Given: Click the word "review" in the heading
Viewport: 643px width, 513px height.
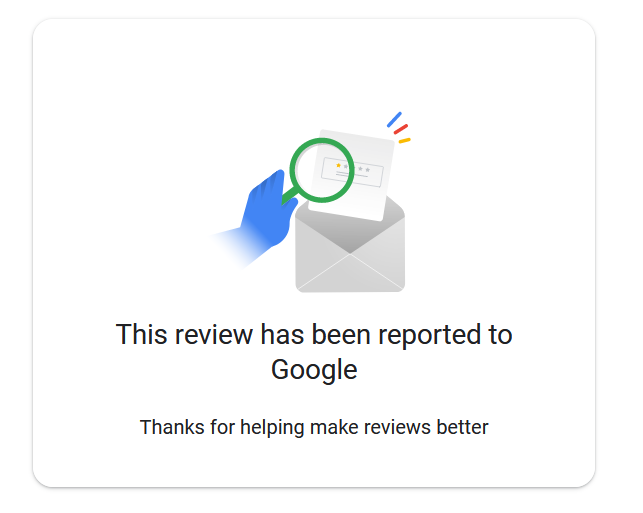Looking at the screenshot, I should click(214, 334).
